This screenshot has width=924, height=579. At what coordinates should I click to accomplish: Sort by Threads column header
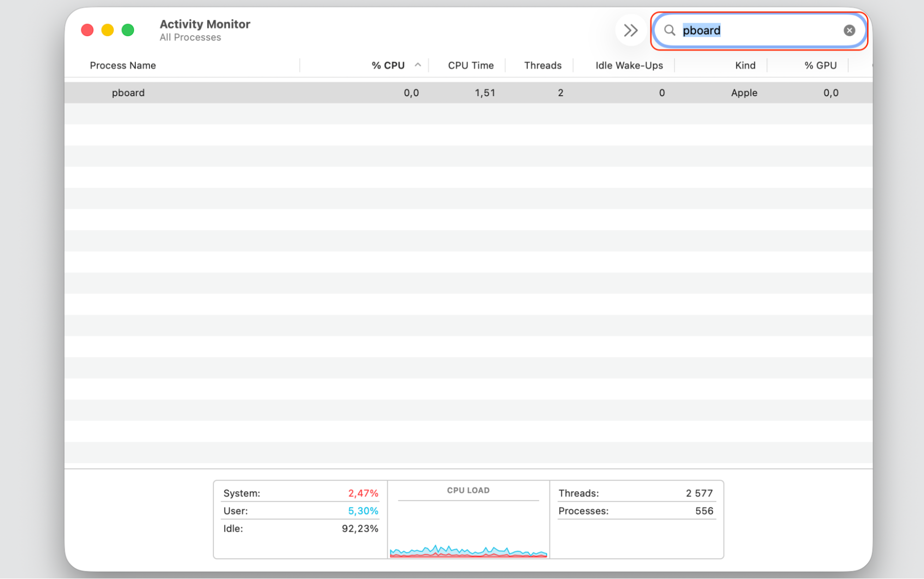[543, 66]
